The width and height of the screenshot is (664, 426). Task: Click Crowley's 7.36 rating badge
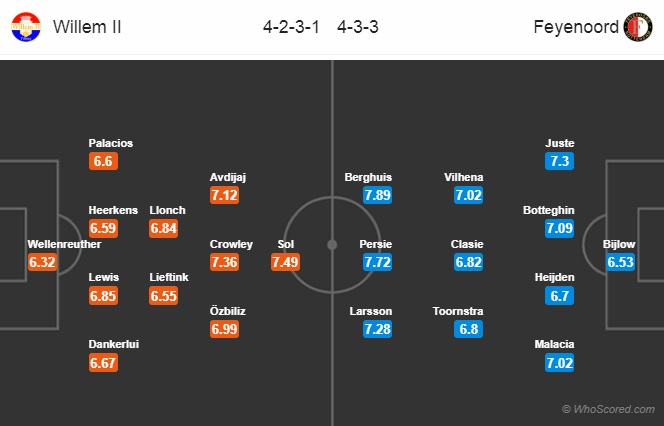click(225, 262)
